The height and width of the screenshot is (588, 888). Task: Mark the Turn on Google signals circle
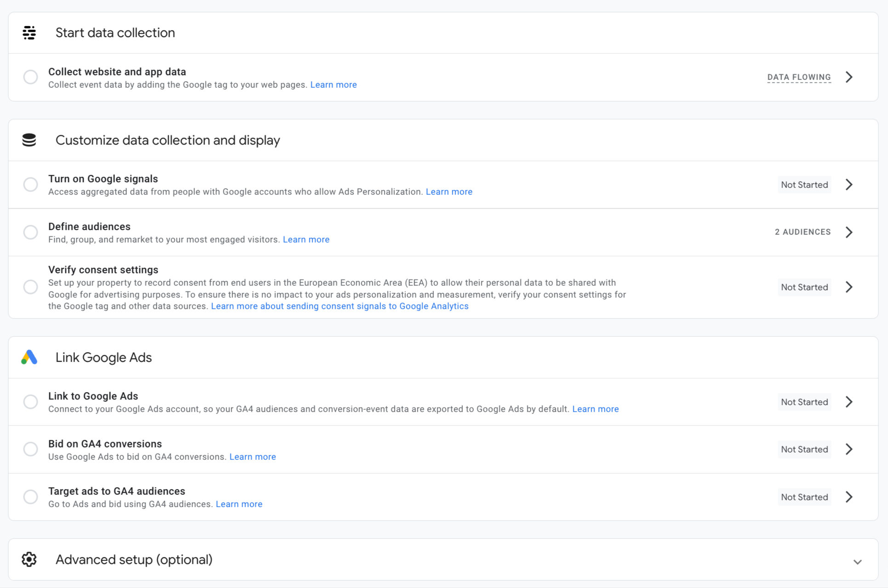pos(31,185)
